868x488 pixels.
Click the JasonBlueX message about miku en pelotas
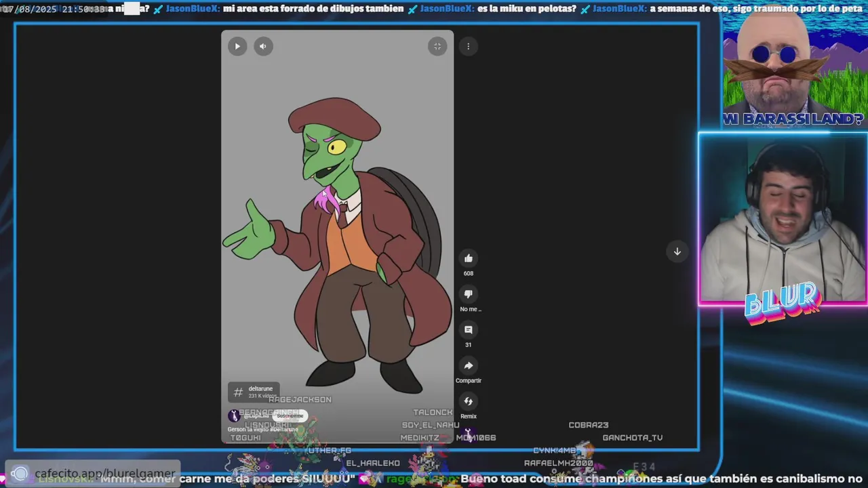click(498, 9)
